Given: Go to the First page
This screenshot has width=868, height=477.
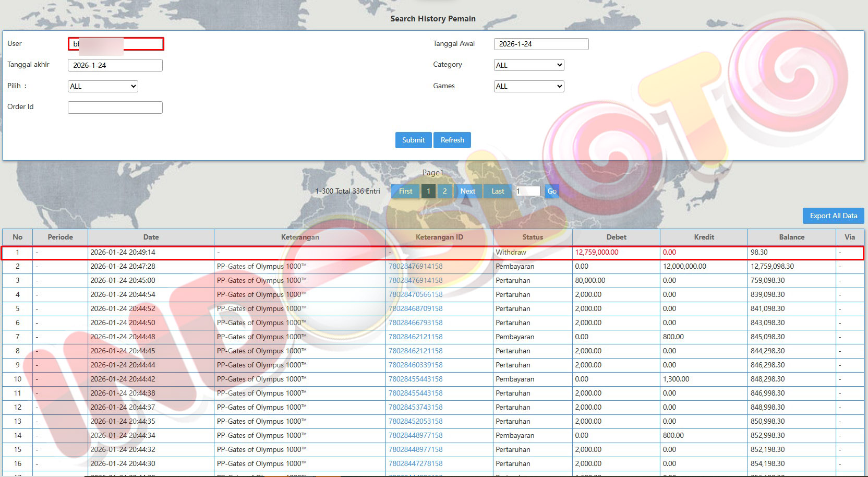Looking at the screenshot, I should (x=405, y=191).
